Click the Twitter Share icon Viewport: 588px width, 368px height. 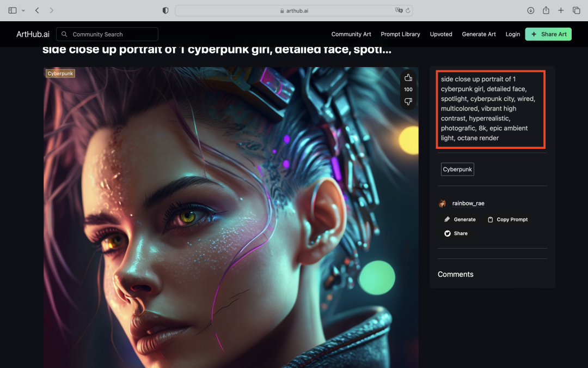coord(447,233)
